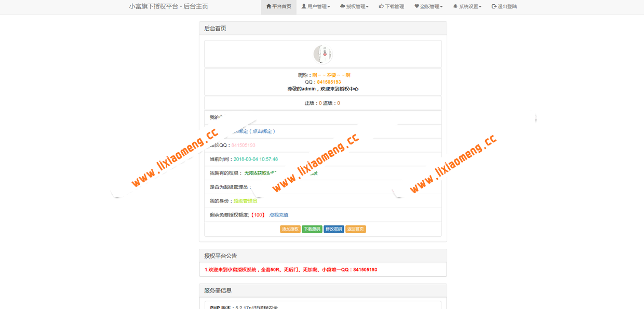Click the heart icon on 盗版管理
644x309 pixels.
(415, 7)
